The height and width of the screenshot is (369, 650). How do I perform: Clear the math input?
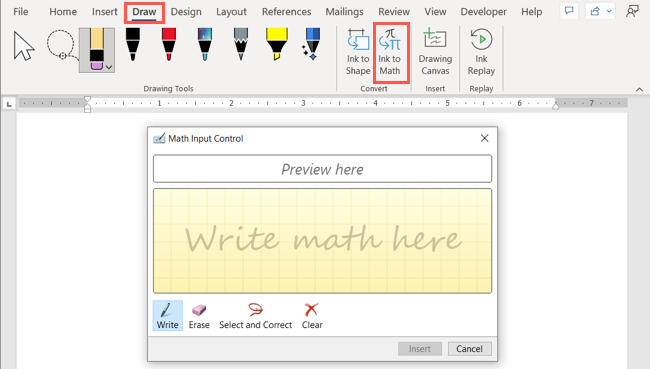click(312, 316)
